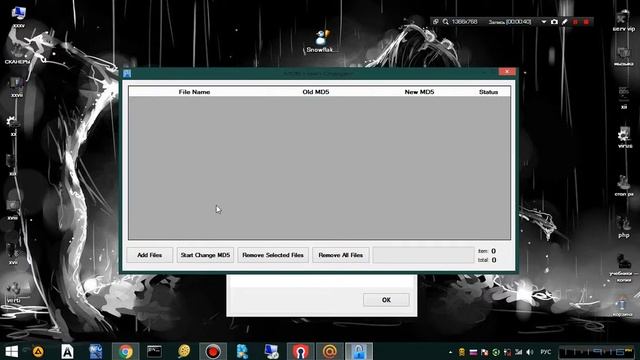This screenshot has height=360, width=640.
Task: Open the red keyhole VPN taskbar icon
Action: coord(300,351)
